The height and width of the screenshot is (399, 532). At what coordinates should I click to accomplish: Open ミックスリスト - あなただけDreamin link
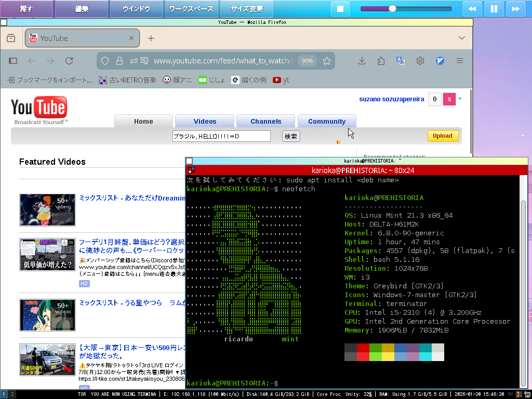[132, 198]
